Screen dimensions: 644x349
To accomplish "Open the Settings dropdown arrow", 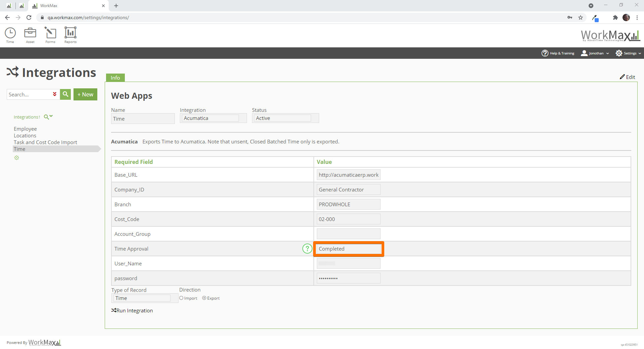I will coord(640,53).
